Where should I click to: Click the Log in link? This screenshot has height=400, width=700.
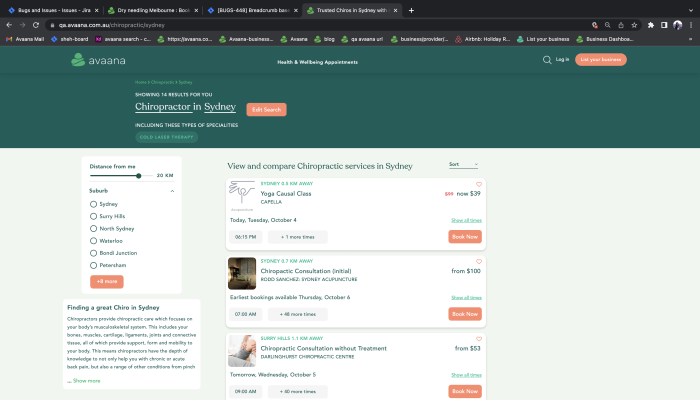[562, 59]
